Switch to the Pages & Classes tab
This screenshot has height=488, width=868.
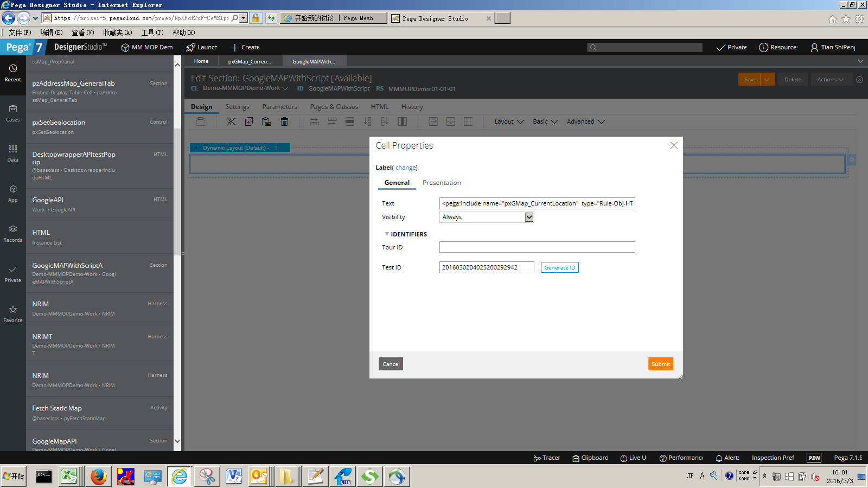tap(334, 107)
